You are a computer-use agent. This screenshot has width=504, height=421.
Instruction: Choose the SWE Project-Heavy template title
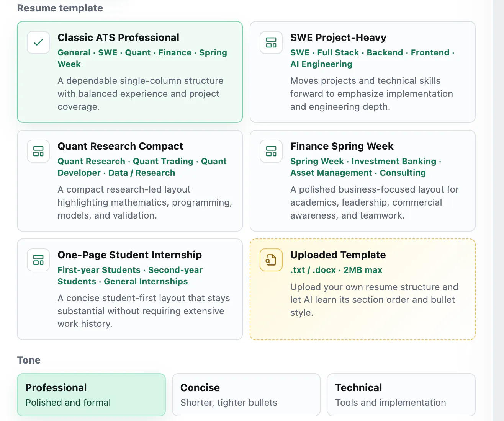338,38
